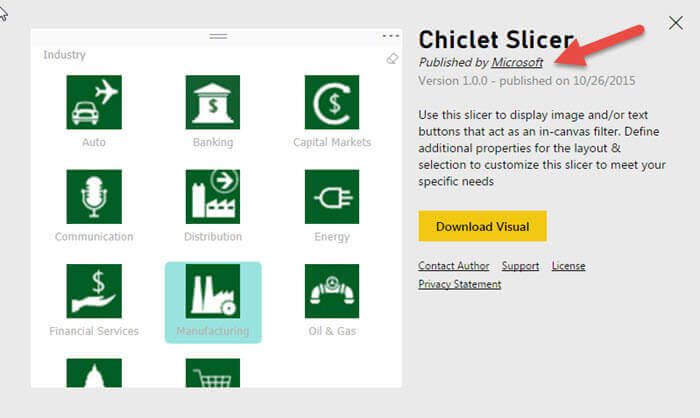
Task: Select the Auto industry chiclet icon
Action: tap(94, 102)
